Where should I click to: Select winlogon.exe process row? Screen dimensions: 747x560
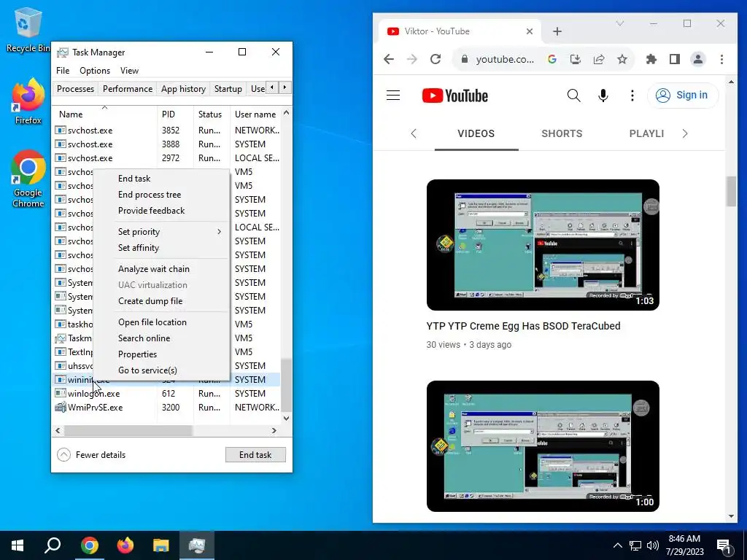166,394
